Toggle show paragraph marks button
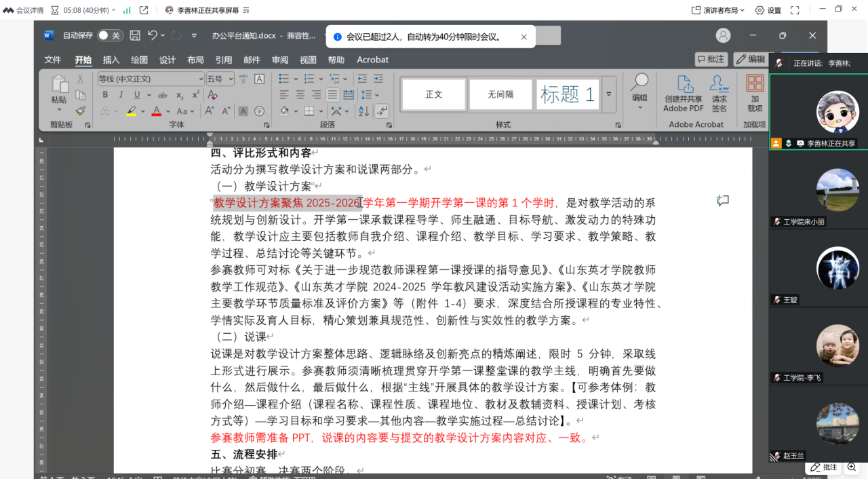868x479 pixels. pyautogui.click(x=382, y=111)
